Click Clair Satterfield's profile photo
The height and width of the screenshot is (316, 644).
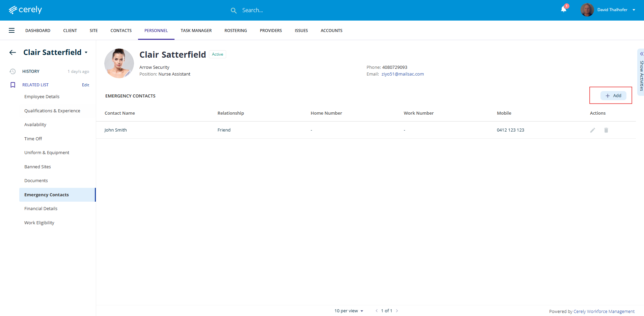[x=119, y=63]
